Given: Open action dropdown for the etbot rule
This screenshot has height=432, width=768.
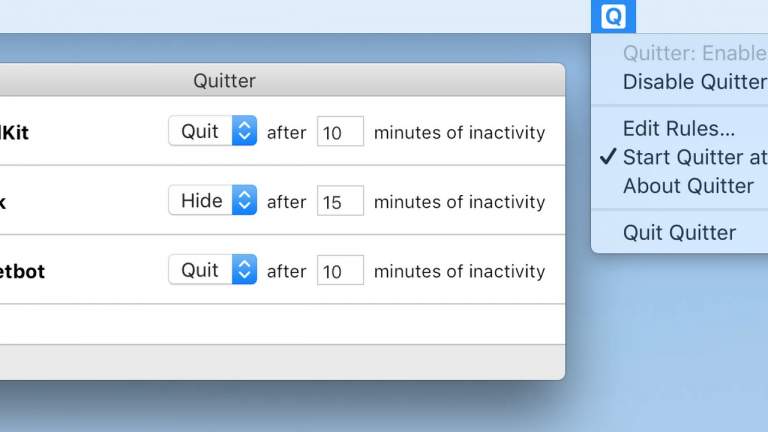Looking at the screenshot, I should pos(213,270).
